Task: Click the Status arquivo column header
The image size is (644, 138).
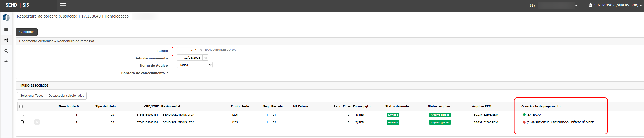Action: 439,106
